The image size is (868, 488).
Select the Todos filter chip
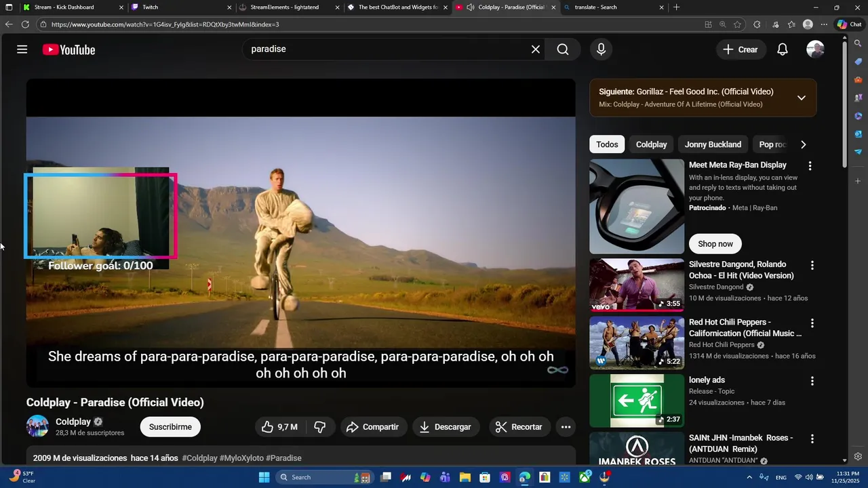pyautogui.click(x=607, y=144)
